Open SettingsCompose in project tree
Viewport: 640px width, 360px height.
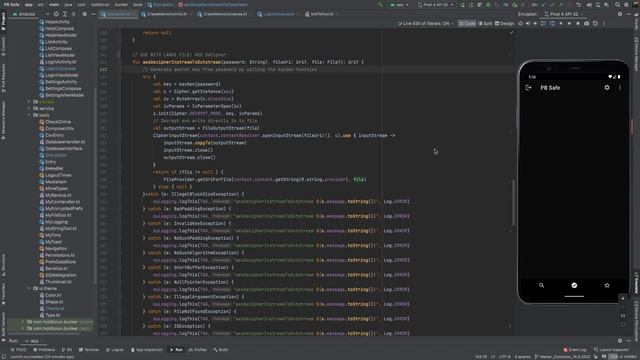click(60, 89)
